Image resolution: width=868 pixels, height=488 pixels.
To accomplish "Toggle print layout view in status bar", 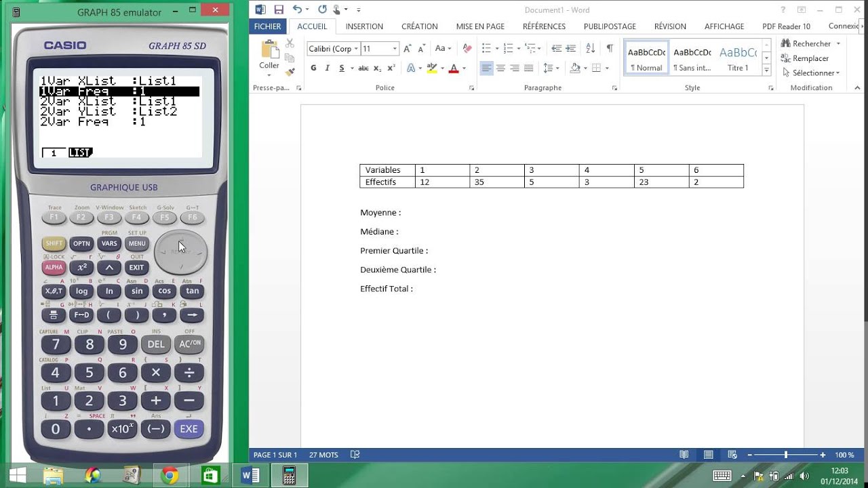I will point(708,455).
